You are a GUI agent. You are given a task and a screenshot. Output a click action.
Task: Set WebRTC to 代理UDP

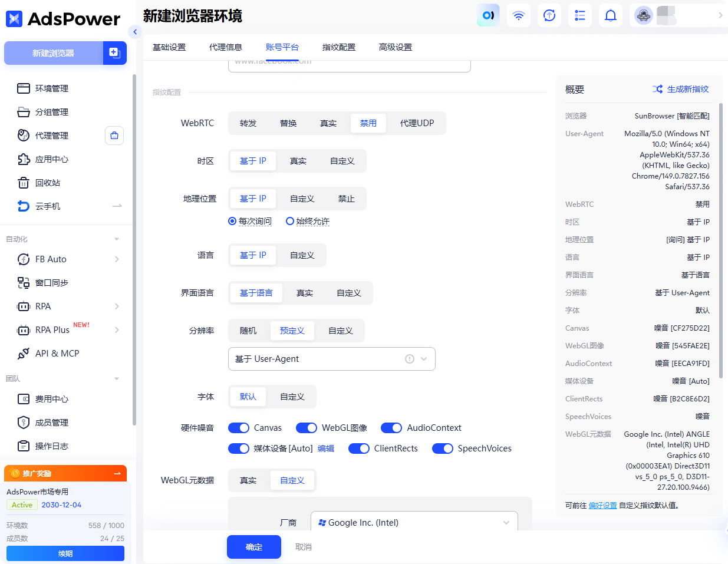coord(417,123)
